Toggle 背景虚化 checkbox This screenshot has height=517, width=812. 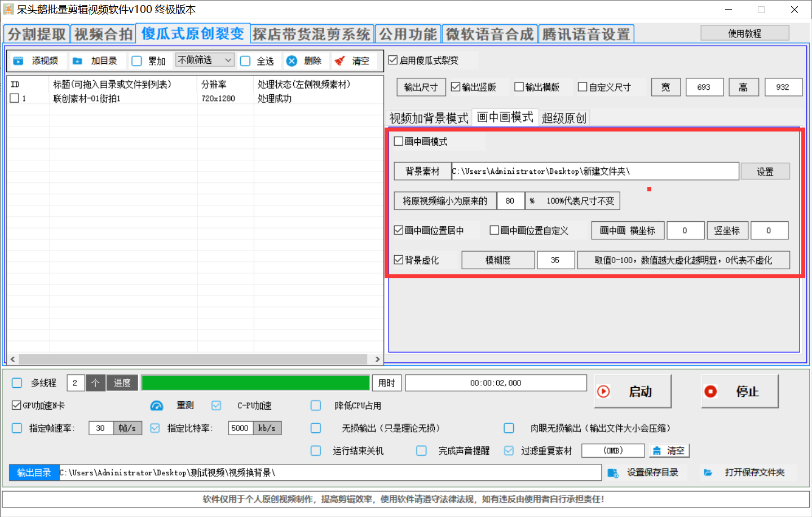(x=399, y=260)
